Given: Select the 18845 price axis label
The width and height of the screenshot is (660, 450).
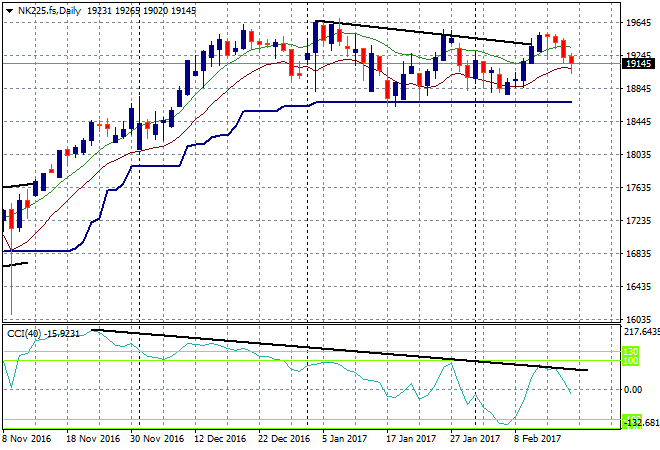Looking at the screenshot, I should [639, 88].
